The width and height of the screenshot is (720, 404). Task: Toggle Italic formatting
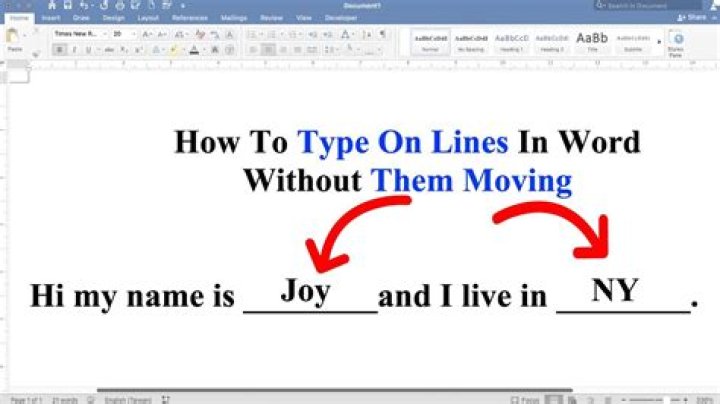point(74,49)
